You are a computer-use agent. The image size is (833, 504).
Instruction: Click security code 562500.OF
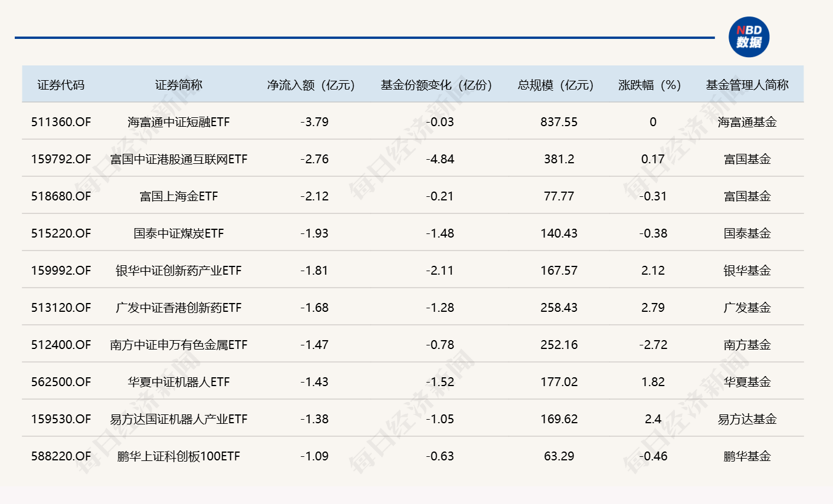click(61, 382)
